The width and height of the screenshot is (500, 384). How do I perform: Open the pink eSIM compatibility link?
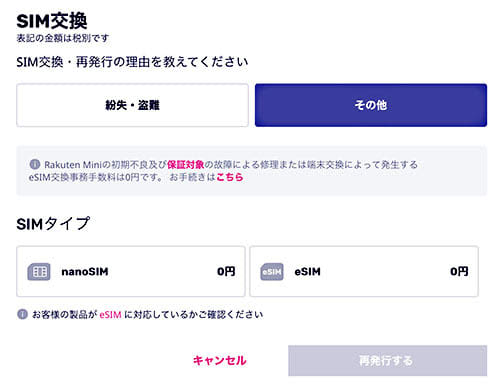pos(110,315)
